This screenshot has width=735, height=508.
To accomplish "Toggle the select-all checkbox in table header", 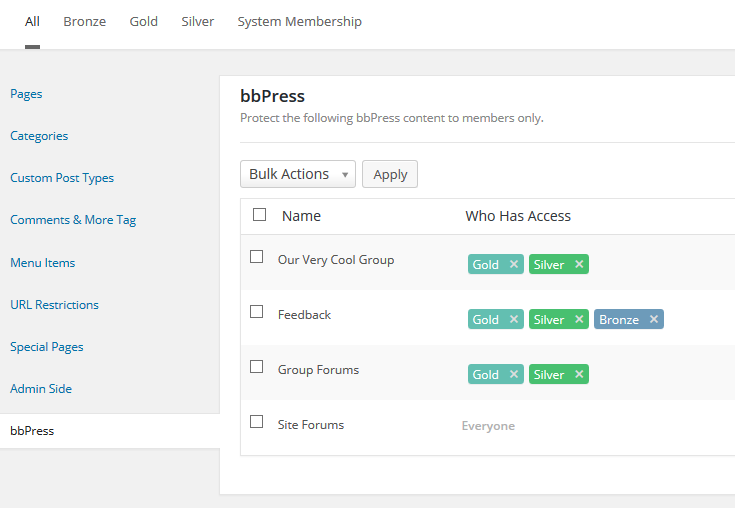I will pyautogui.click(x=259, y=215).
